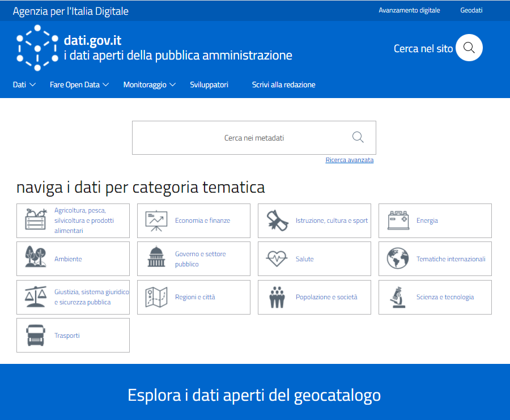Click the Governo building icon
The height and width of the screenshot is (420, 510).
click(156, 258)
